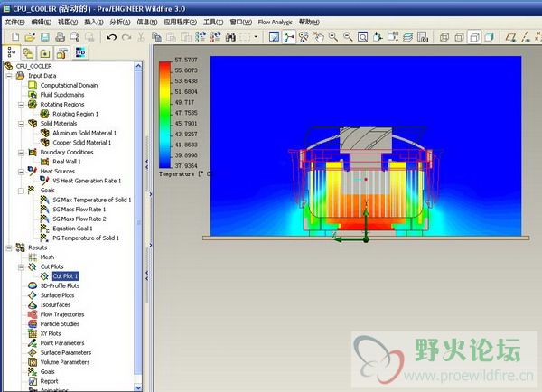Click the Print toolbar icon
Image resolution: width=542 pixels, height=392 pixels.
click(x=60, y=37)
